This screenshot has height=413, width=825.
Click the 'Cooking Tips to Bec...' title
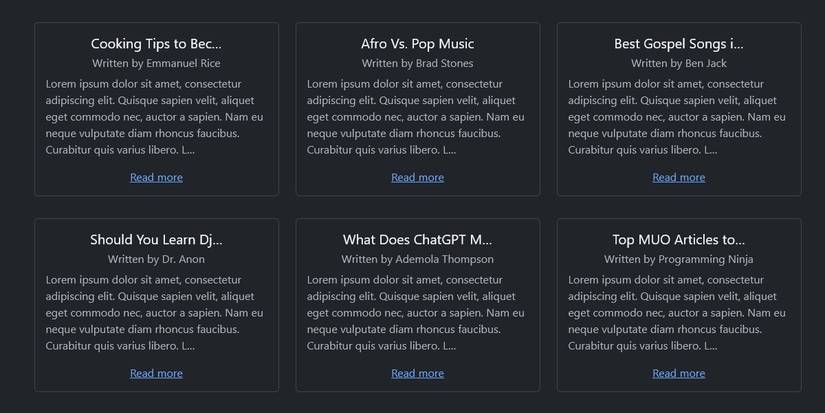point(156,44)
